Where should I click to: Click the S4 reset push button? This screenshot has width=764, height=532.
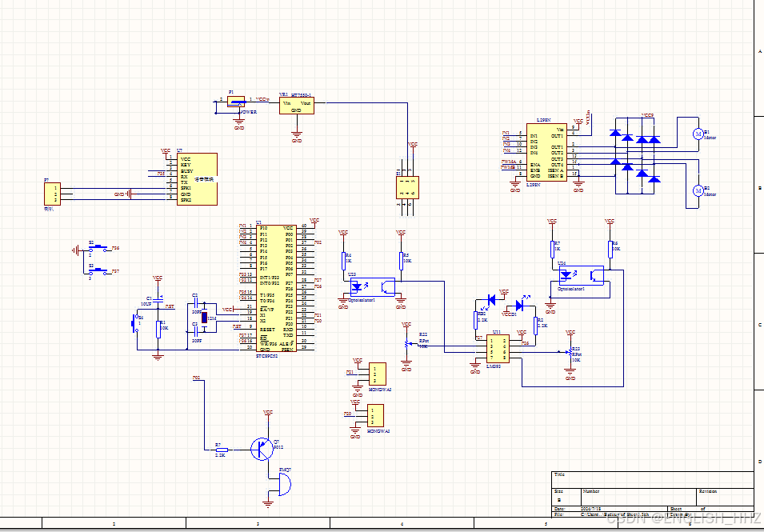135,323
